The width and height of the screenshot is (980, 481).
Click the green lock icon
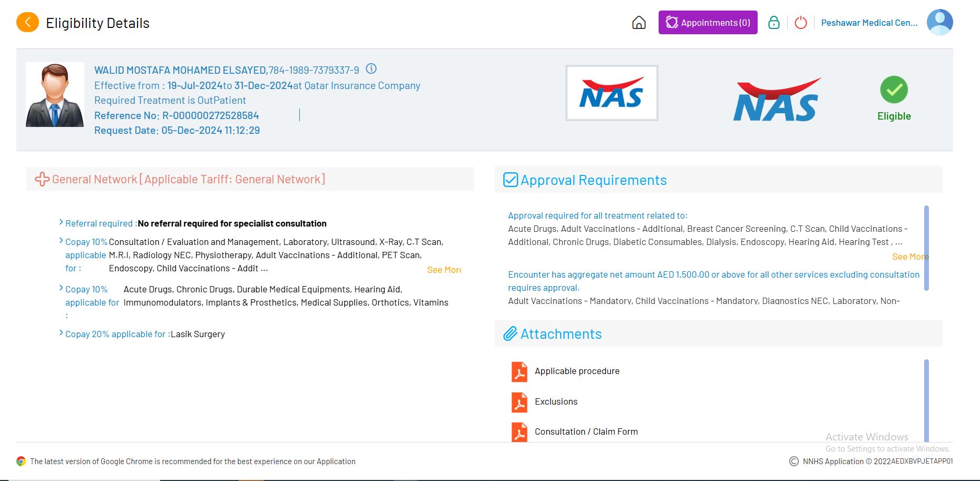pos(773,23)
